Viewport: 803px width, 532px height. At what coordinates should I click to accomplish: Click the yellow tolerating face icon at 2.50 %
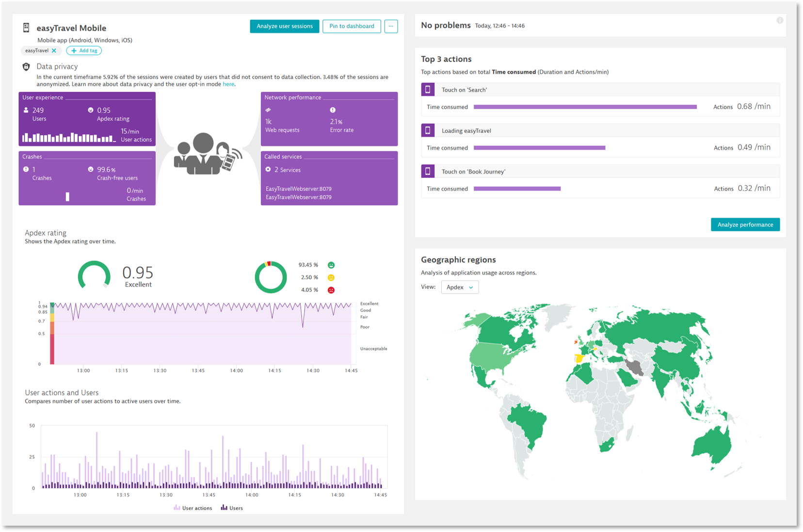tap(331, 277)
